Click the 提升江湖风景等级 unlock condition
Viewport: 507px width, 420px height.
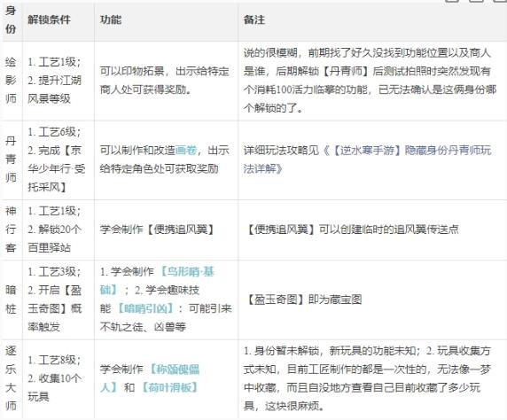55,89
